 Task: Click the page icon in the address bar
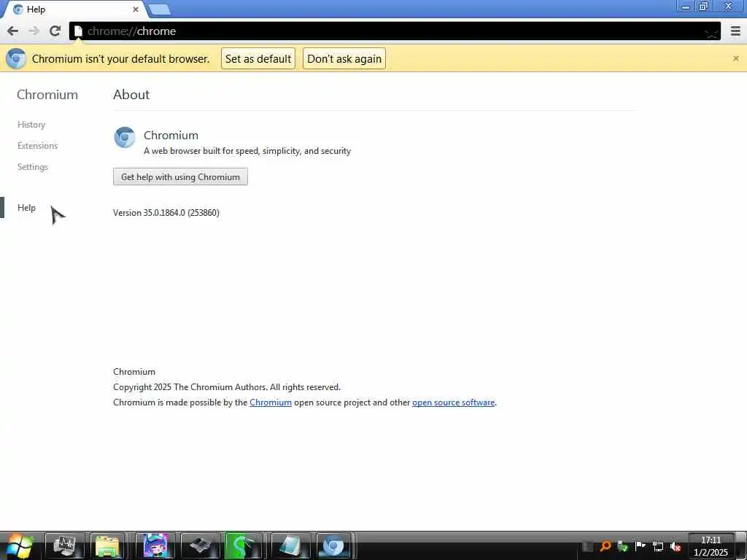click(x=78, y=31)
